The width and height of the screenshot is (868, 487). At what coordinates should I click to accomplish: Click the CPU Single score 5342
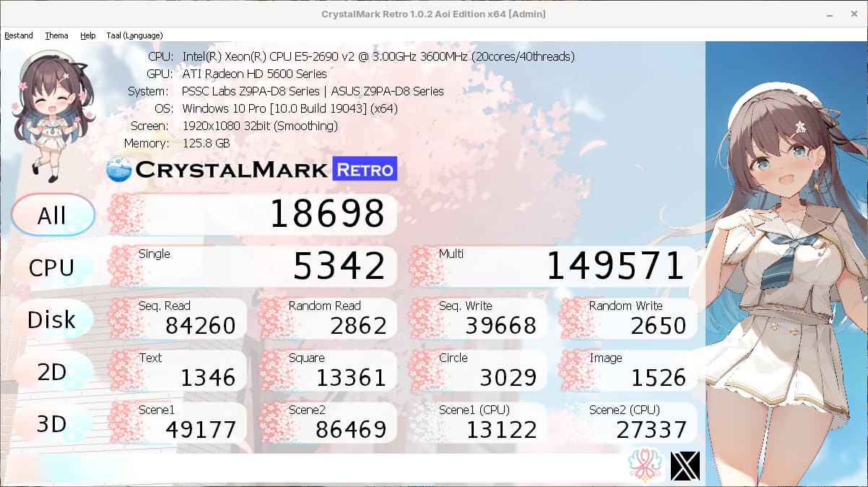point(253,267)
